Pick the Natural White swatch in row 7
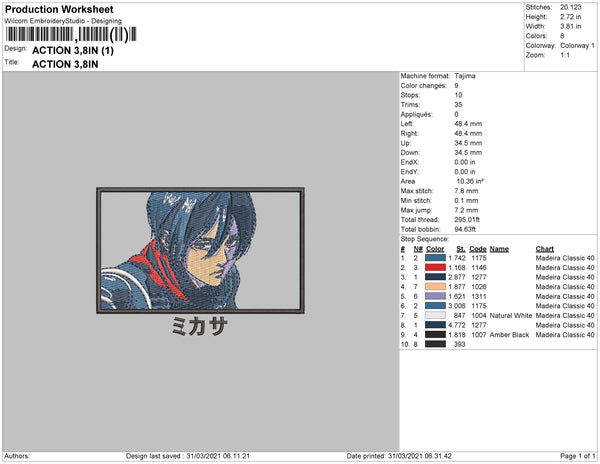This screenshot has width=600, height=464. 435,316
